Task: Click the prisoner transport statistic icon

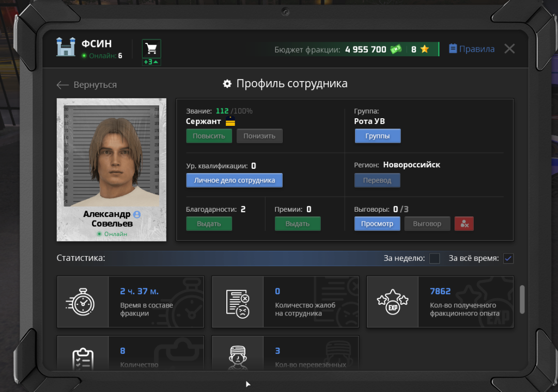Action: [238, 358]
